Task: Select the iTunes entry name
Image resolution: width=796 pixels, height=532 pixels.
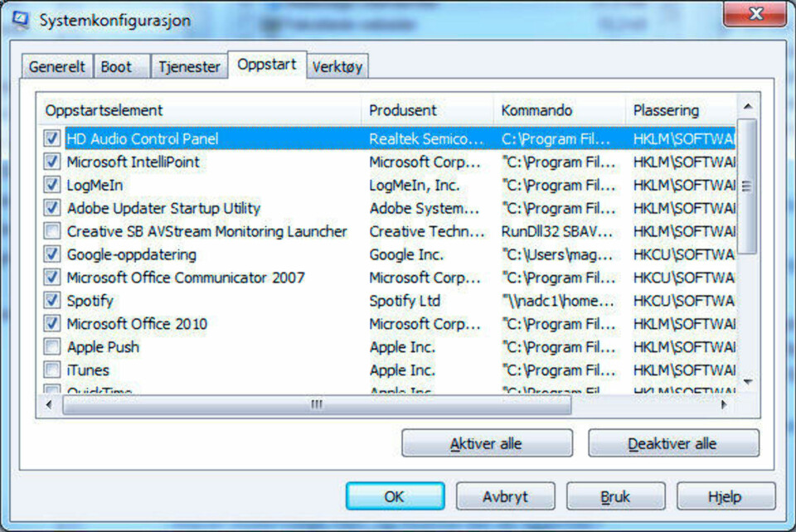Action: click(88, 370)
